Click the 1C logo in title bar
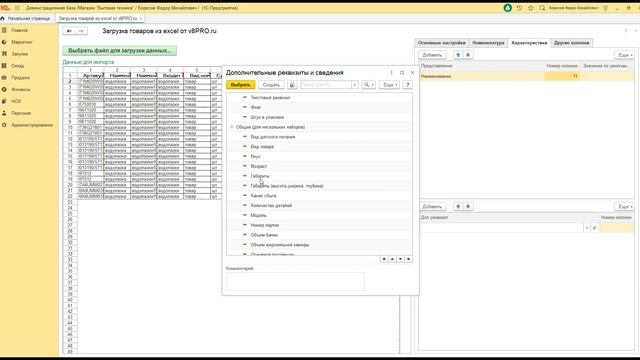Viewport: 640px width, 360px height. [5, 8]
